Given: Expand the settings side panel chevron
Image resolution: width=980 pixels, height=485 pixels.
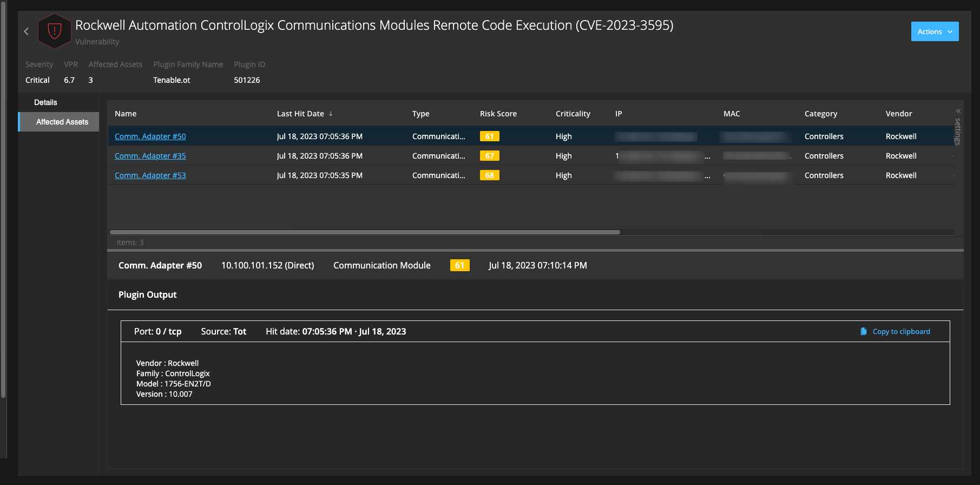Looking at the screenshot, I should [x=958, y=111].
